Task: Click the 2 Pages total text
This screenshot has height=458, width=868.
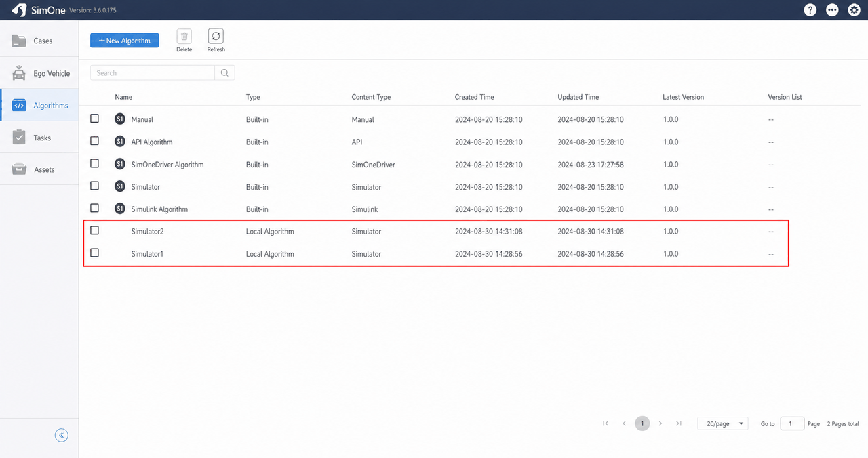Action: click(x=843, y=424)
